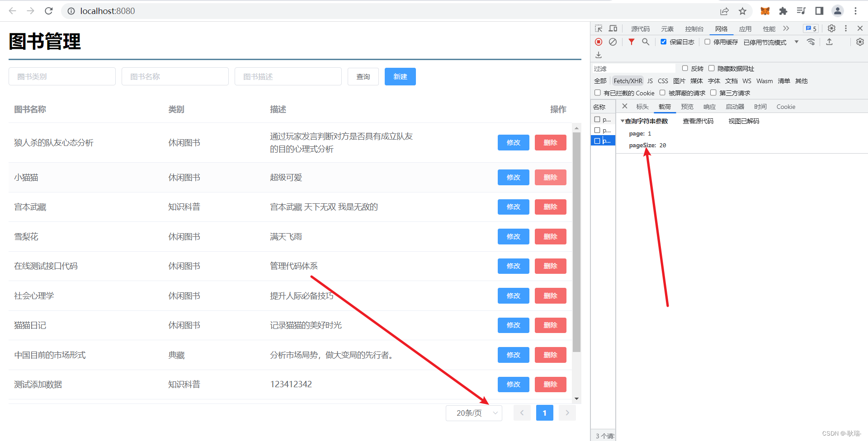Click the 查询 search button

[363, 76]
